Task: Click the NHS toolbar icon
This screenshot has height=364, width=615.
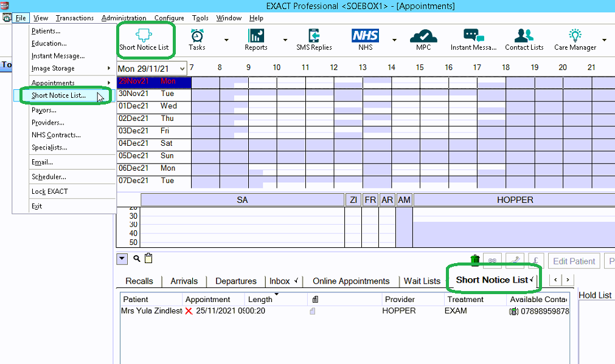Action: [365, 39]
